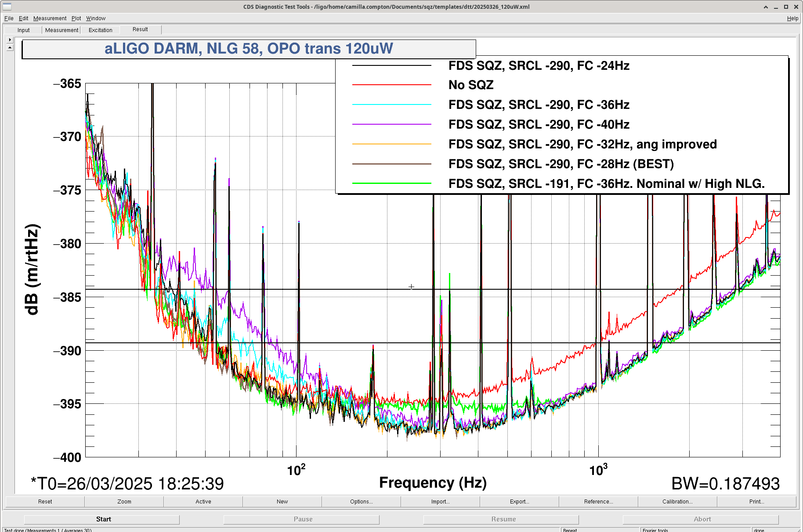Click legend text 'FC -28Hz (BEST)'

click(x=625, y=164)
